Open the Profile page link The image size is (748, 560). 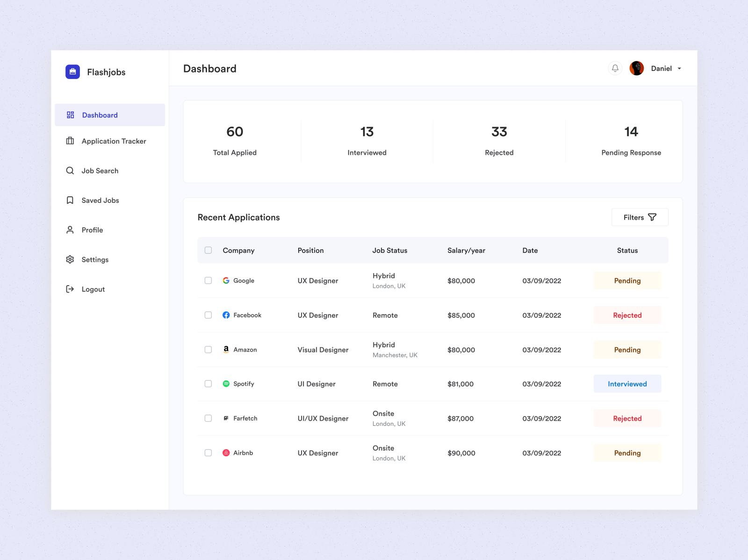[93, 230]
